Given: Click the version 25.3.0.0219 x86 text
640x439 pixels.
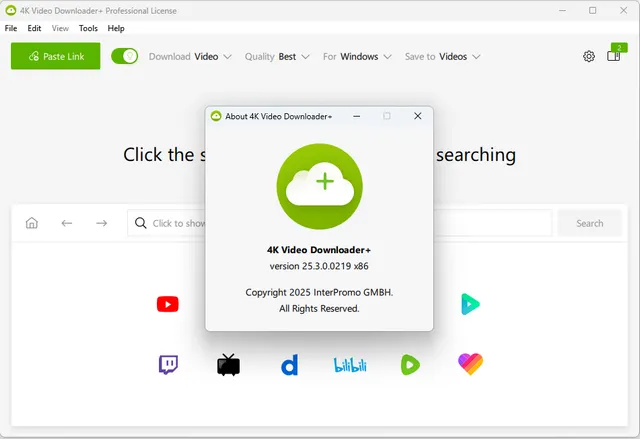Looking at the screenshot, I should pyautogui.click(x=319, y=266).
